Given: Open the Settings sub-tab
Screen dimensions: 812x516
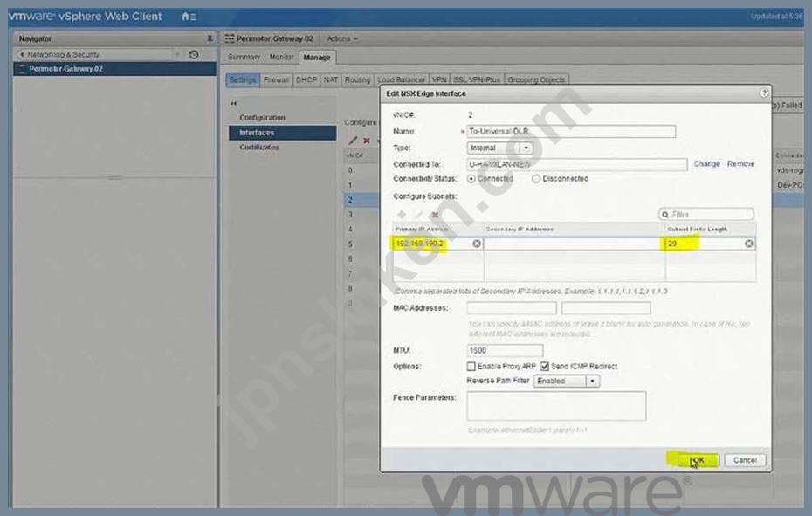Looking at the screenshot, I should click(x=243, y=79).
